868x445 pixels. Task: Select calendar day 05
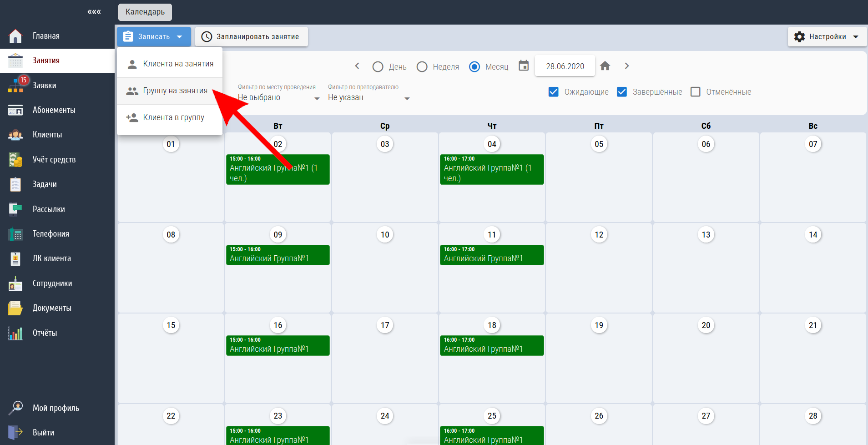[x=599, y=144]
